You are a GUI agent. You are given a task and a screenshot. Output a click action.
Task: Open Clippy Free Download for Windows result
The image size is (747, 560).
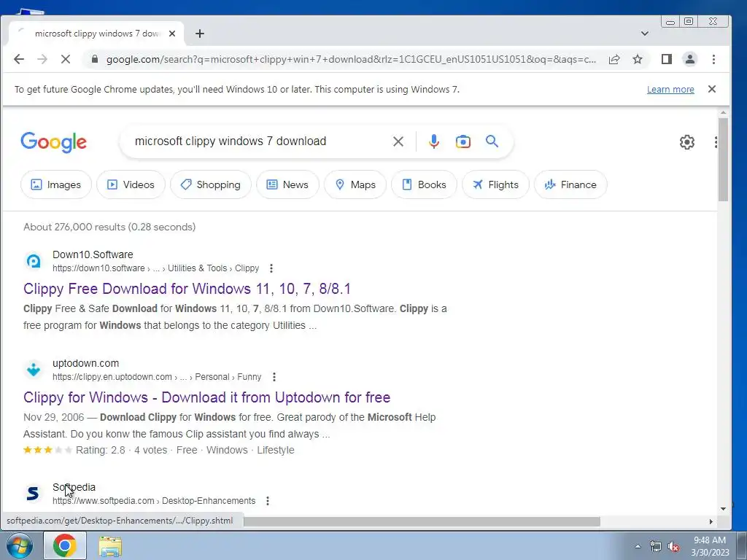pyautogui.click(x=187, y=289)
